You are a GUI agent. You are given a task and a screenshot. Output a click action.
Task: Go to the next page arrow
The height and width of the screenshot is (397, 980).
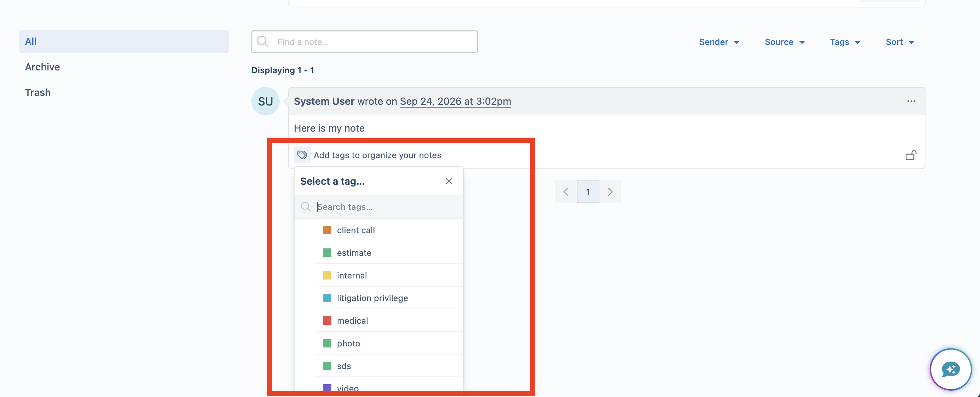610,192
